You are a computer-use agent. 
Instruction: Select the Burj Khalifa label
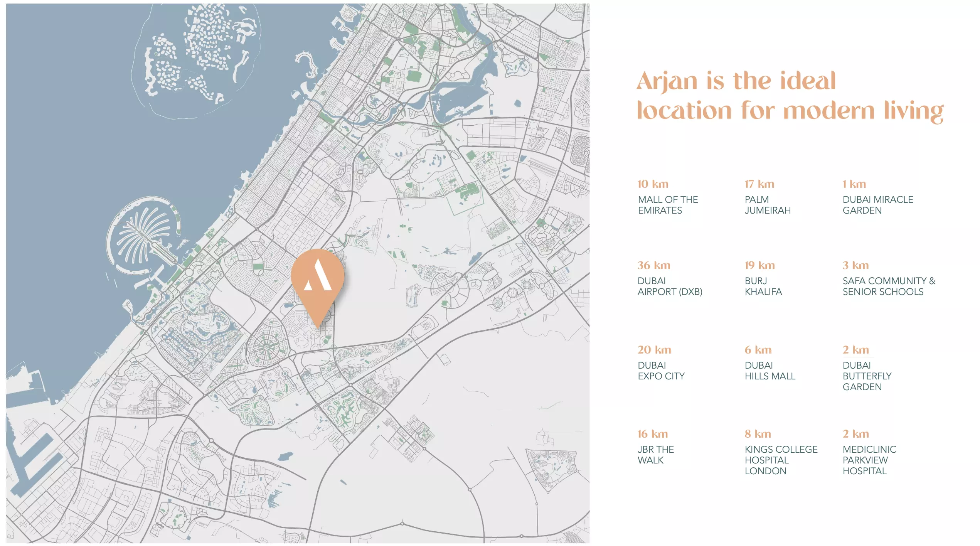point(763,286)
